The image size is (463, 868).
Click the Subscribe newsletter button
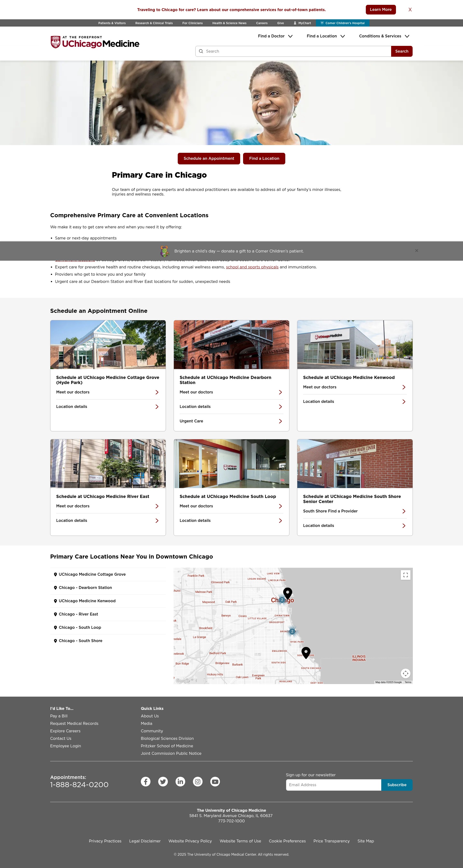pos(397,785)
